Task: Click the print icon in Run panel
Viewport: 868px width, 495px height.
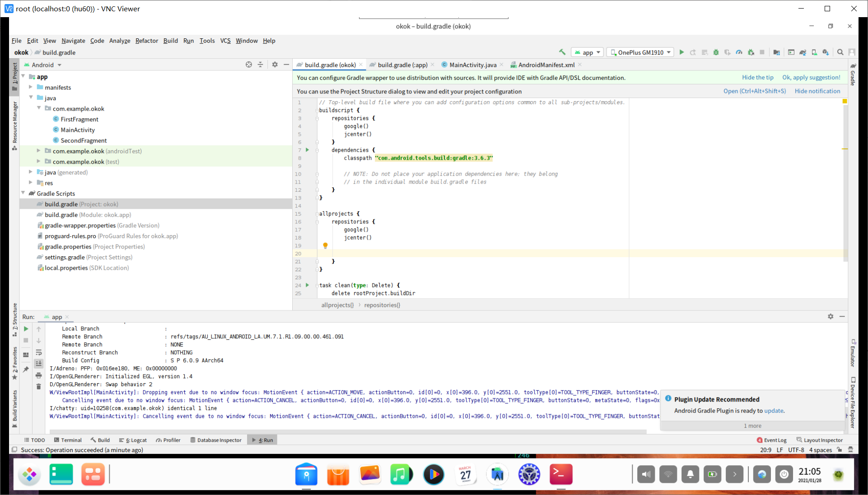Action: 39,375
